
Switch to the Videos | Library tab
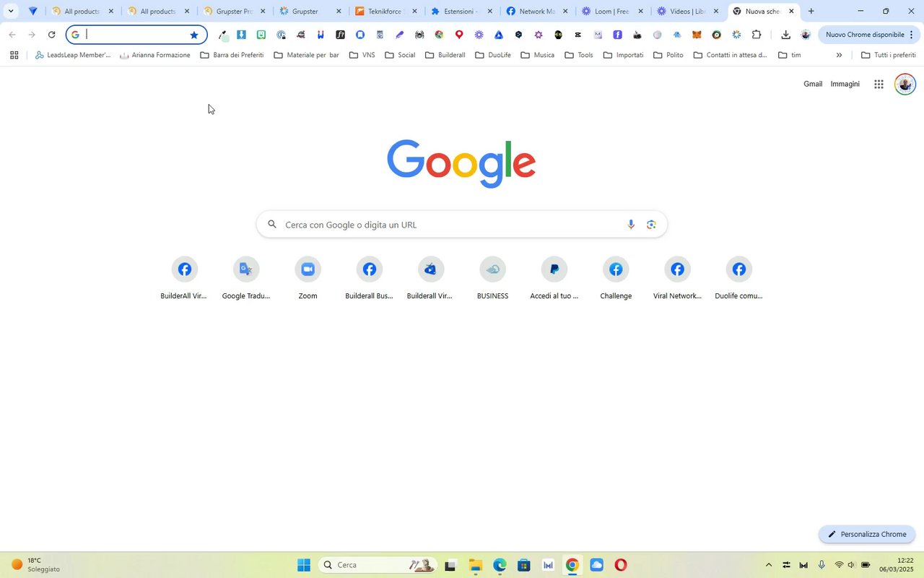pos(688,12)
